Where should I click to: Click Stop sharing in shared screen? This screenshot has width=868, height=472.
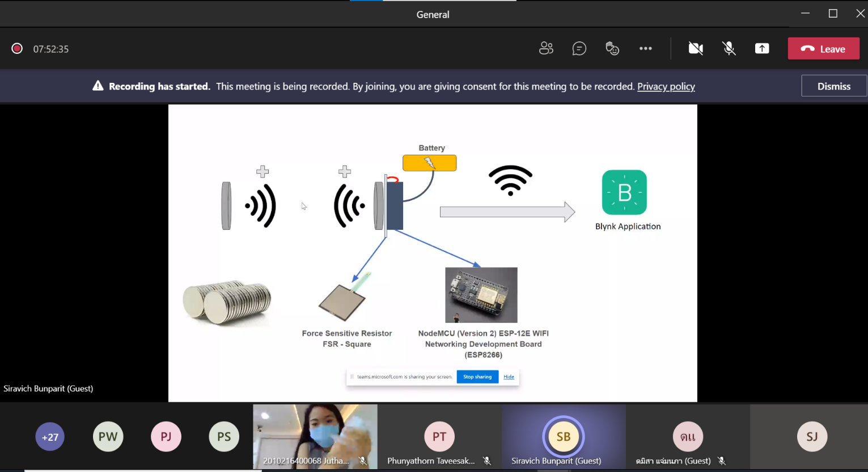click(x=477, y=377)
